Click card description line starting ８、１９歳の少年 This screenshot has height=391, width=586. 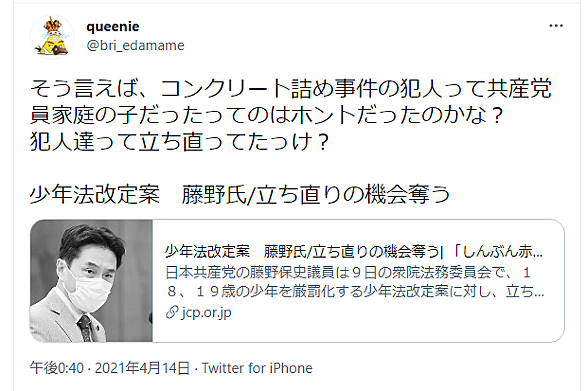(355, 292)
